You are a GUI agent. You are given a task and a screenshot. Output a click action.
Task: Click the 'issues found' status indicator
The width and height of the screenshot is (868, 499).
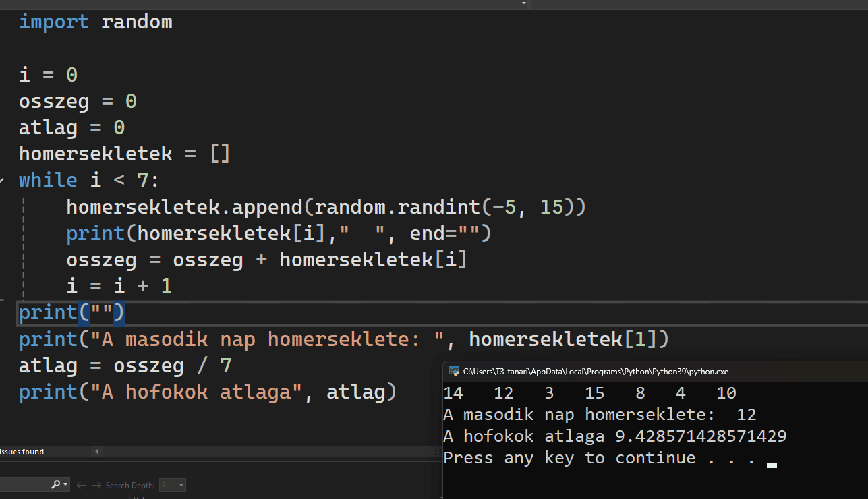[x=23, y=452]
